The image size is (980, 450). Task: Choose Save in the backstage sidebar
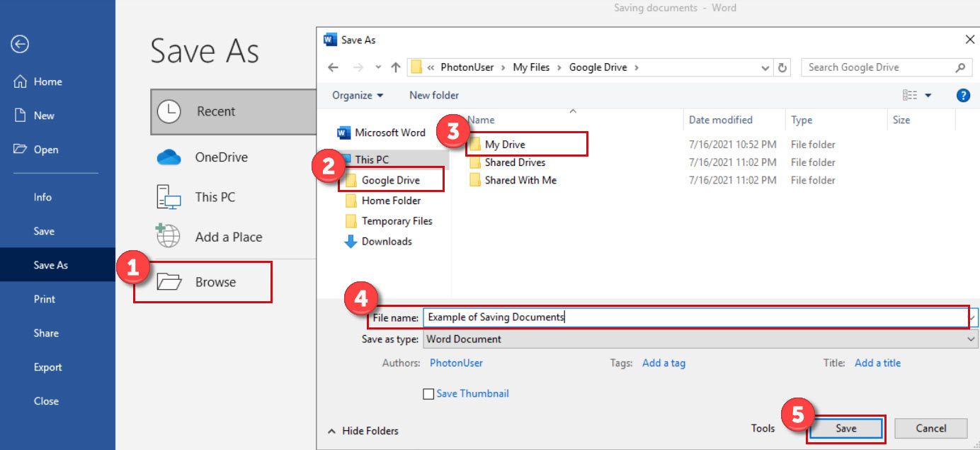point(44,231)
